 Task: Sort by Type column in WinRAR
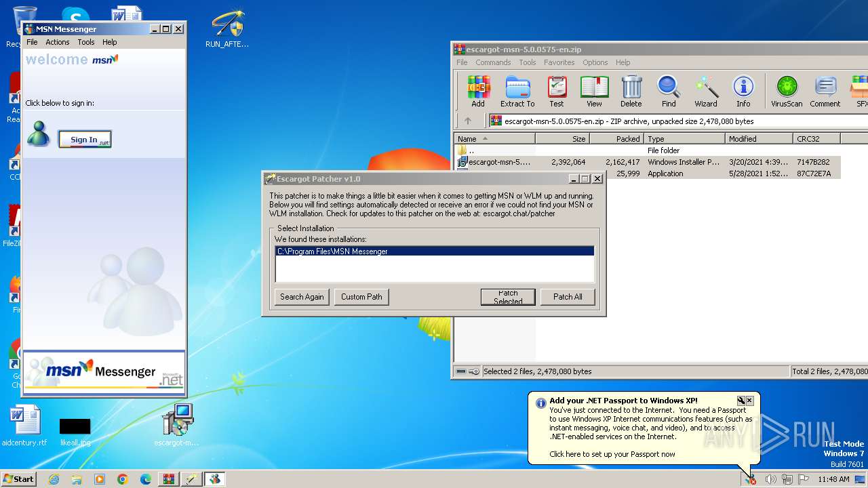[685, 139]
